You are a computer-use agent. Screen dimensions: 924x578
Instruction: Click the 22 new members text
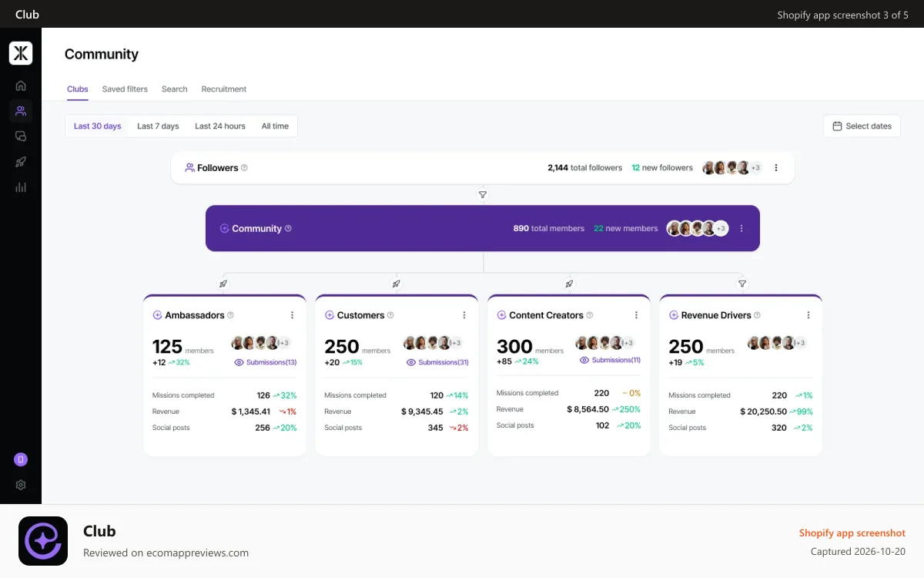626,228
